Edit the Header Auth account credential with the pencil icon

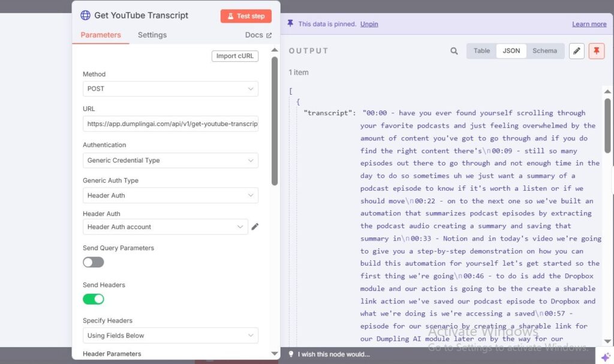click(255, 227)
